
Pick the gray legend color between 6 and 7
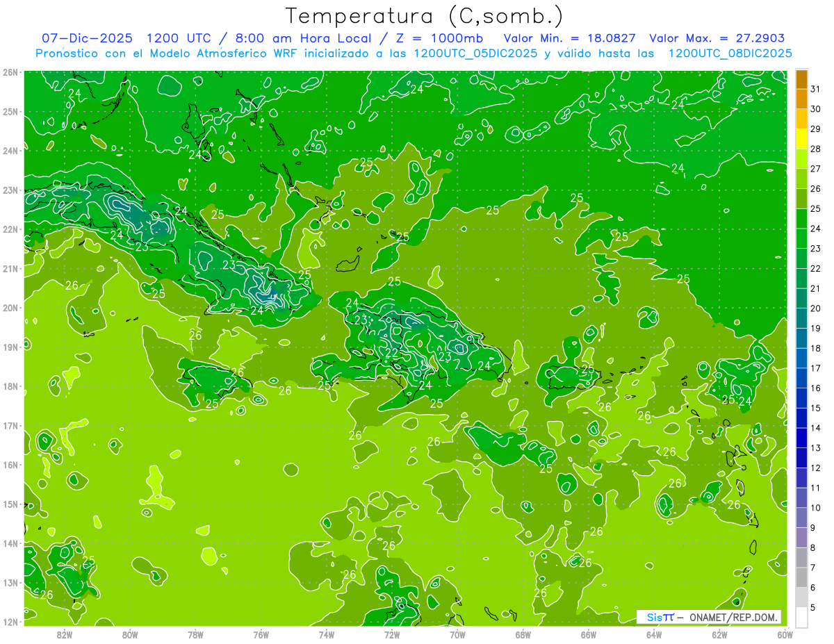(801, 577)
